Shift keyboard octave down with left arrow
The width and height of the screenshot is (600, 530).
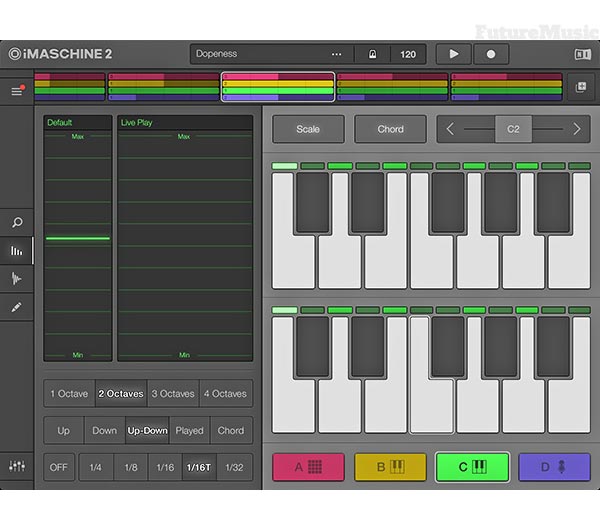point(450,129)
